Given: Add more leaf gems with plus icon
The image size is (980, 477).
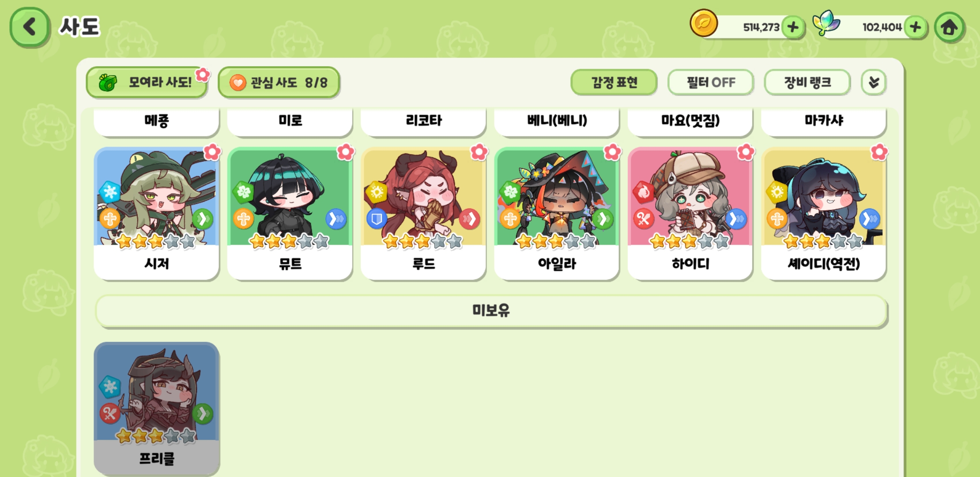Looking at the screenshot, I should click(x=915, y=27).
